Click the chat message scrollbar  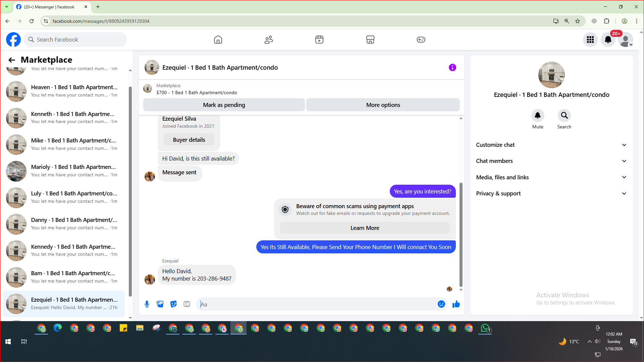461,235
